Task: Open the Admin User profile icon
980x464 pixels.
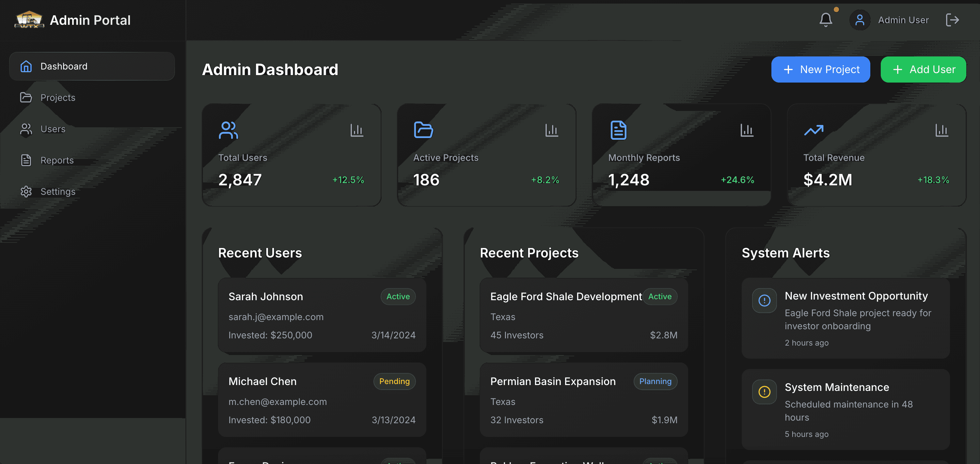Action: click(x=860, y=20)
